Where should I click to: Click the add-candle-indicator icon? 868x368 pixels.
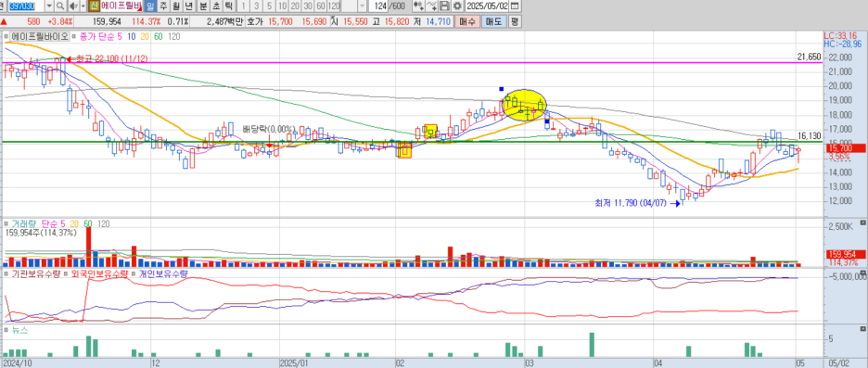pyautogui.click(x=419, y=6)
